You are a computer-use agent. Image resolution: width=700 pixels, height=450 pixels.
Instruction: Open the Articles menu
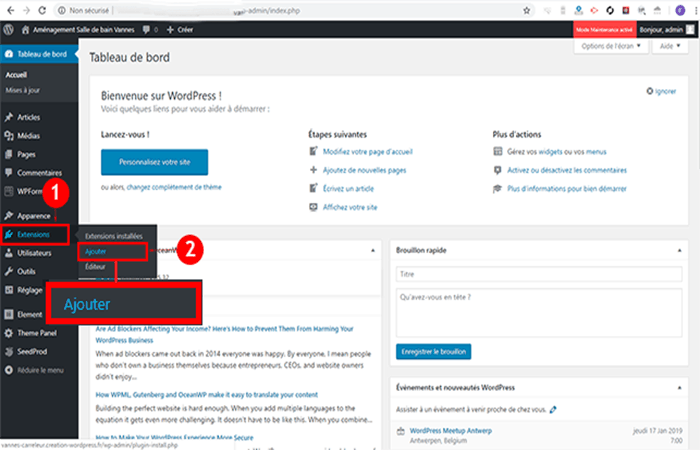coord(29,117)
